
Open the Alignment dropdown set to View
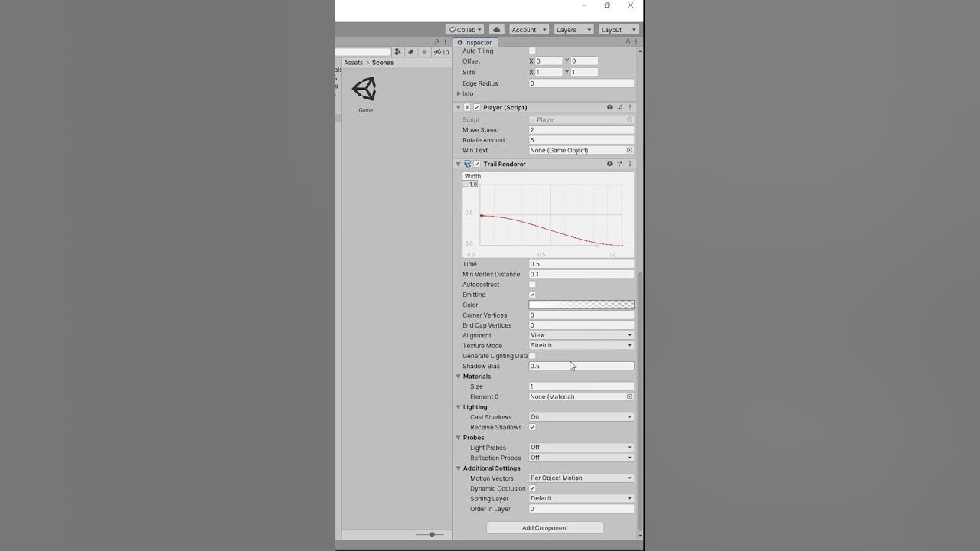pos(581,335)
